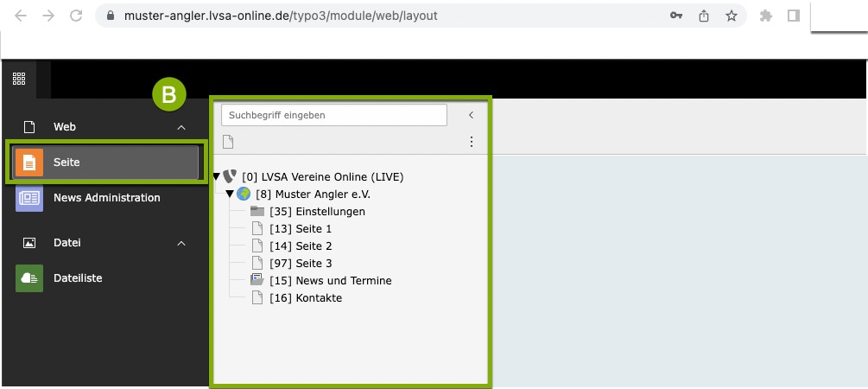The width and height of the screenshot is (868, 389).
Task: Click the TYPO3 logo icon on root node
Action: tap(230, 176)
